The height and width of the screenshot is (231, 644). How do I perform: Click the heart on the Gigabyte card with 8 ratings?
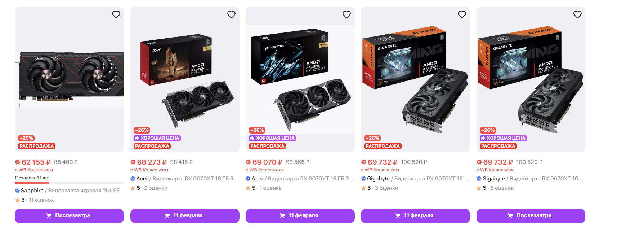pos(577,14)
